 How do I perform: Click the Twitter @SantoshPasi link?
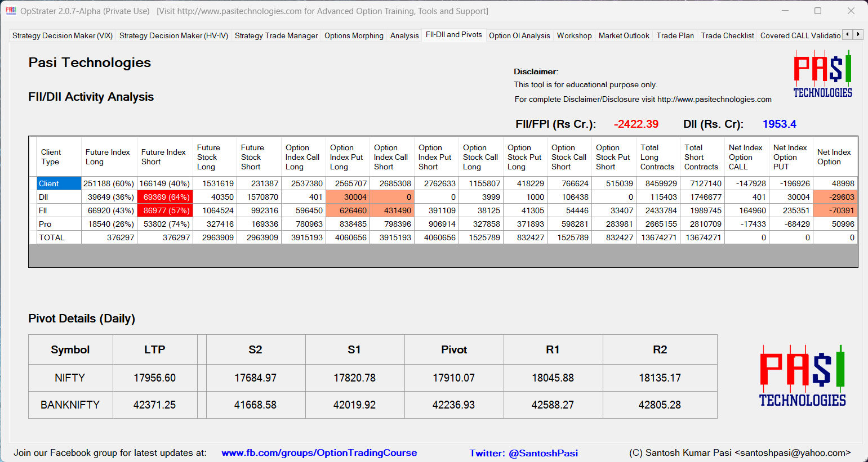click(x=524, y=453)
